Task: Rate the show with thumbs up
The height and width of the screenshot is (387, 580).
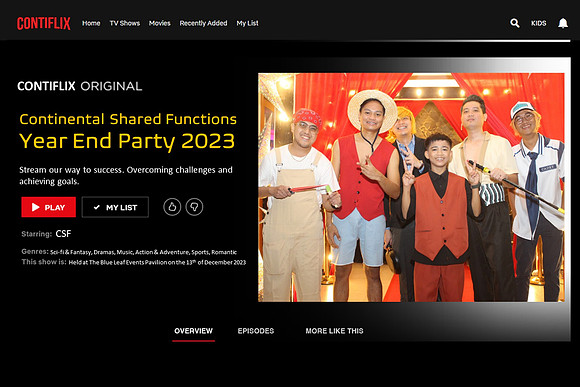Action: [172, 207]
